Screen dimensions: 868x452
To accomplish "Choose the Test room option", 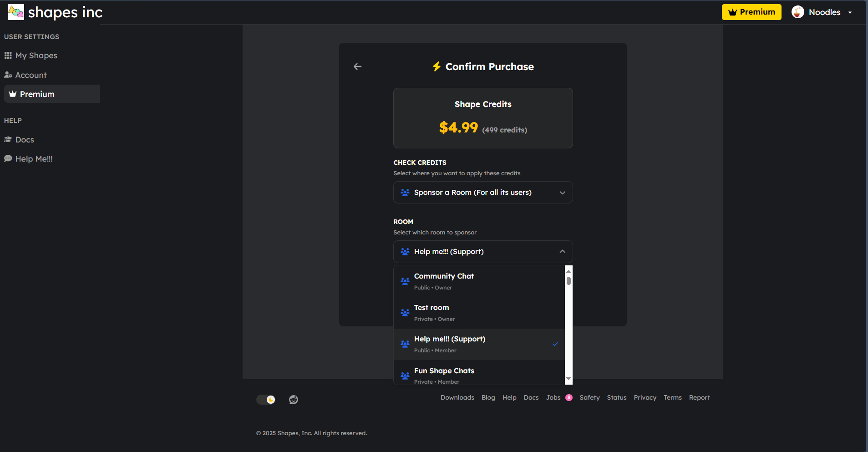I will [x=479, y=313].
